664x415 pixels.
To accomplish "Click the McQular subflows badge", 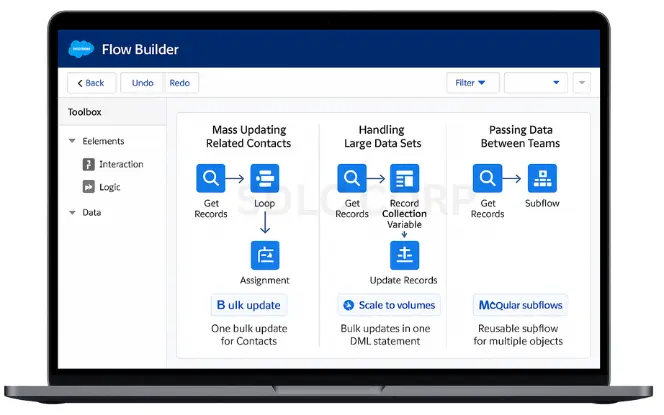I will tap(520, 305).
